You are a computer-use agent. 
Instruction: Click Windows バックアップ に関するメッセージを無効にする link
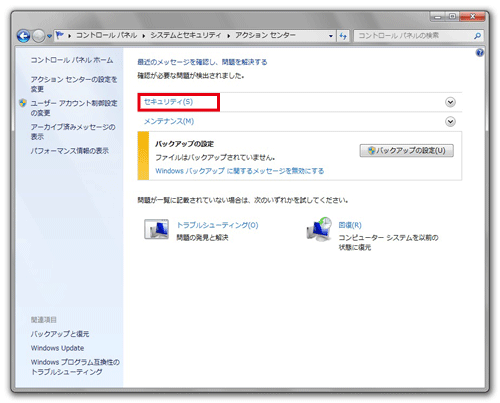pos(240,171)
